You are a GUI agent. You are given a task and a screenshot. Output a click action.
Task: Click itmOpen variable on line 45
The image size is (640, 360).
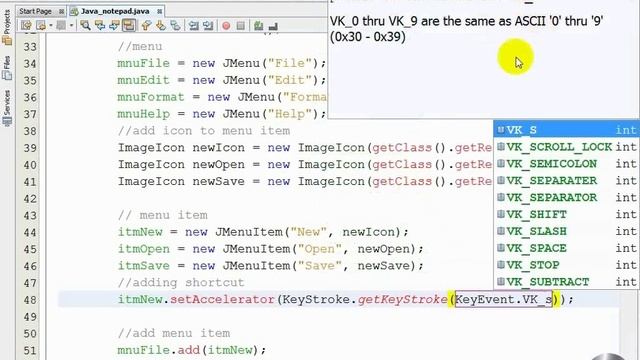[x=143, y=249]
